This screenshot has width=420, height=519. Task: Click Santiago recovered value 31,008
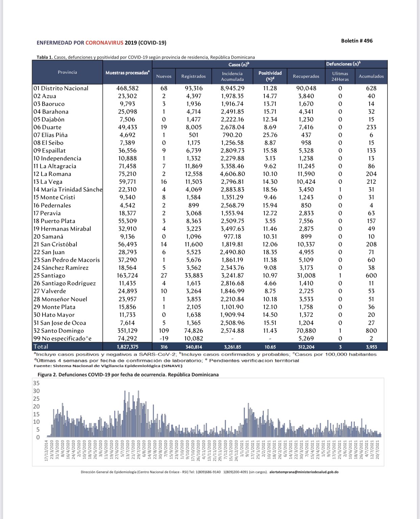point(306,276)
